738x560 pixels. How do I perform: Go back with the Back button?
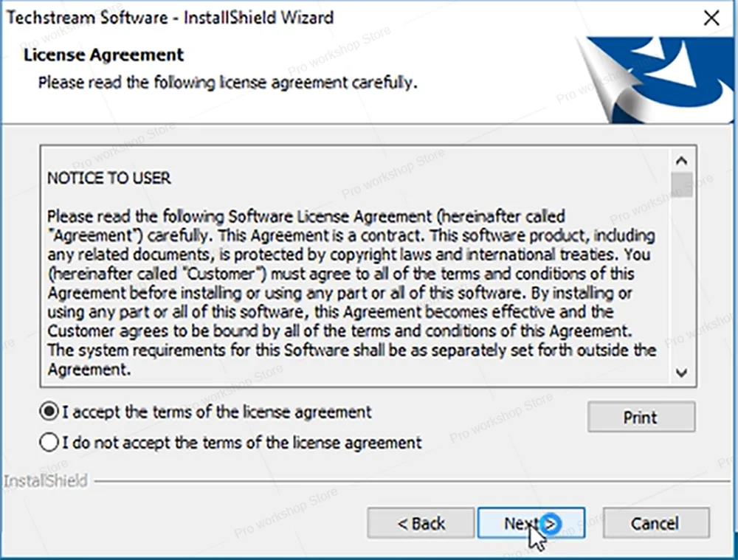[421, 523]
